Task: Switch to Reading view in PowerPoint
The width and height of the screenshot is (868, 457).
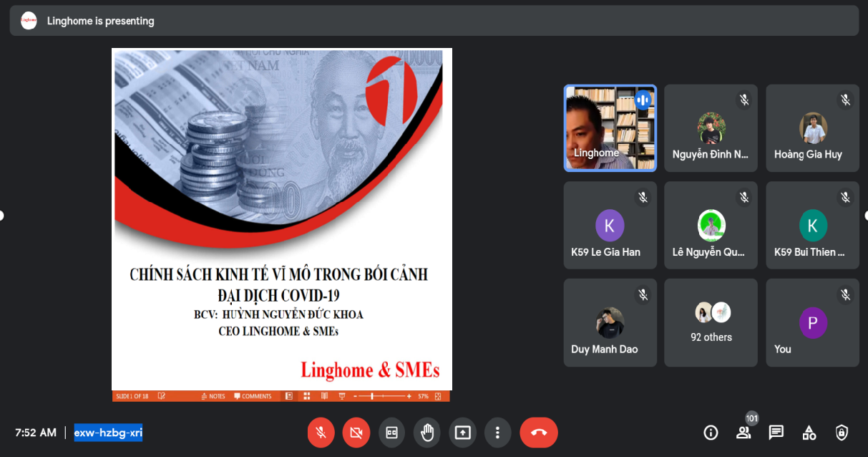Action: (324, 396)
